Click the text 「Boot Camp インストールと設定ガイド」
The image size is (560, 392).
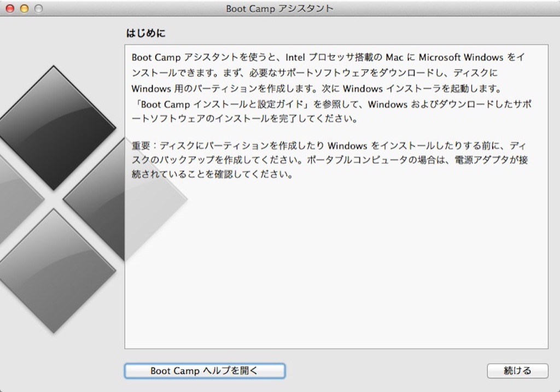[221, 104]
